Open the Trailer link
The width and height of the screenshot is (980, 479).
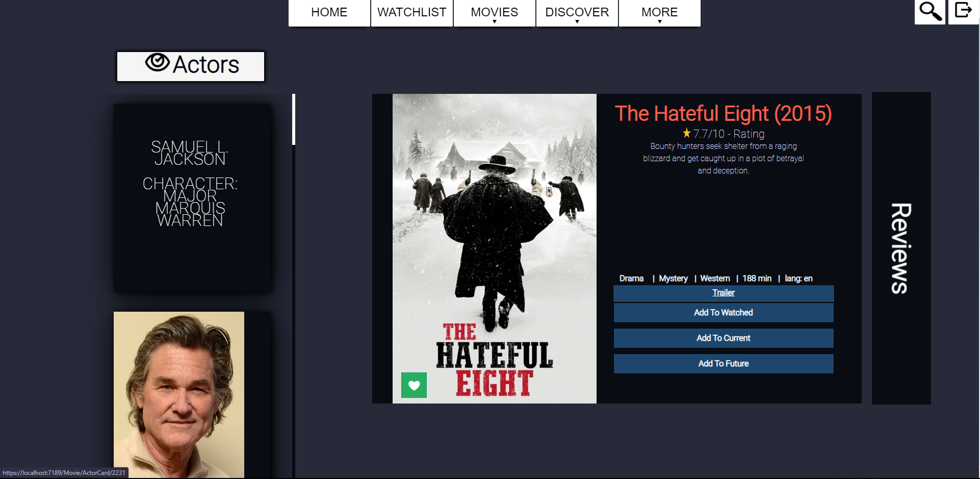click(724, 293)
